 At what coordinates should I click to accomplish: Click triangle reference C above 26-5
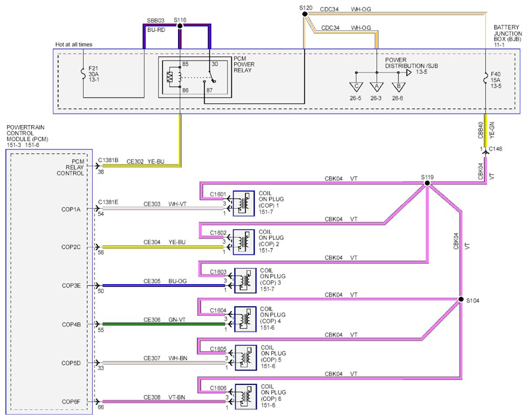click(356, 87)
